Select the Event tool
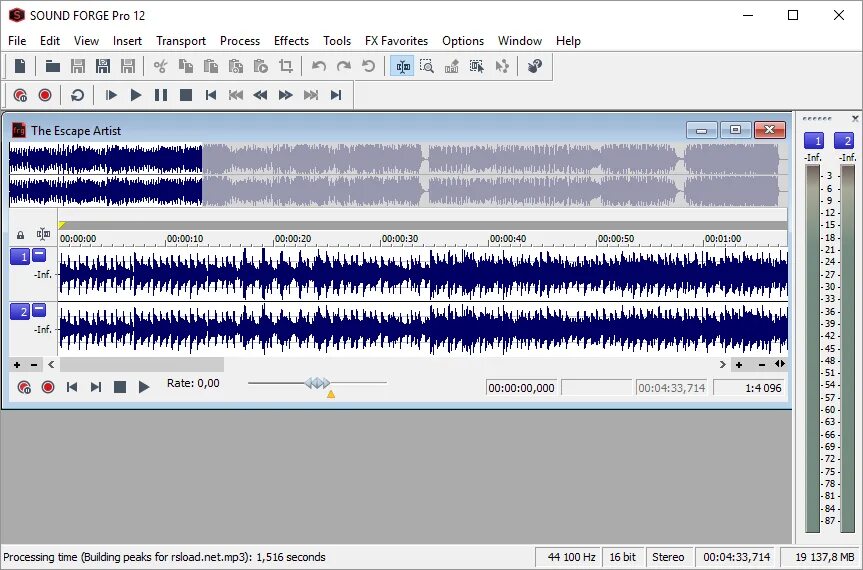This screenshot has height=570, width=863. [477, 66]
